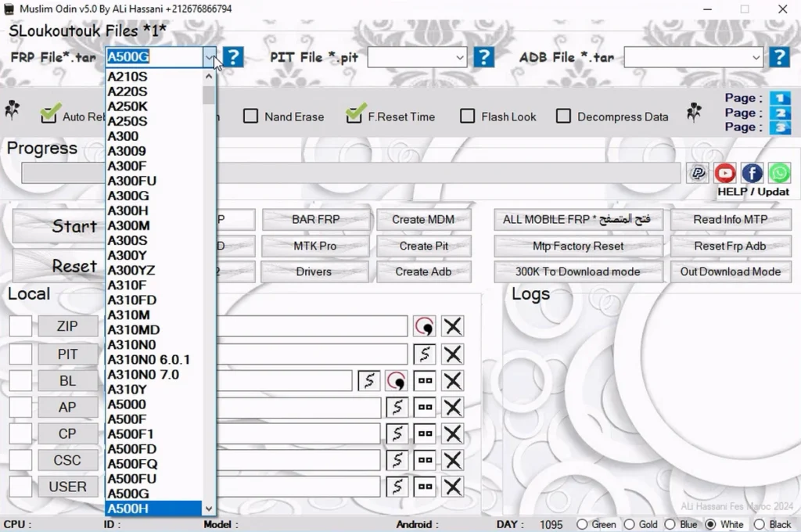
Task: Collapse the FRP File dropdown arrow
Action: (210, 58)
